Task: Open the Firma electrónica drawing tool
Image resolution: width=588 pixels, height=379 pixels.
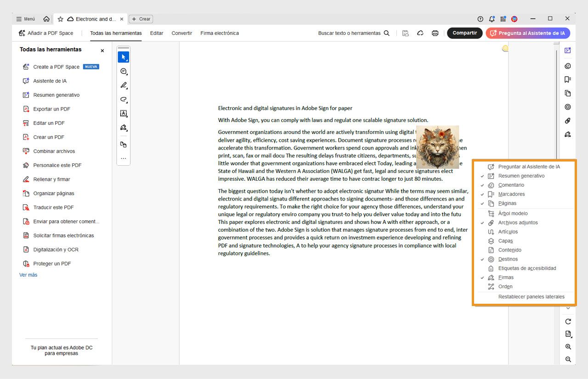Action: pyautogui.click(x=123, y=128)
